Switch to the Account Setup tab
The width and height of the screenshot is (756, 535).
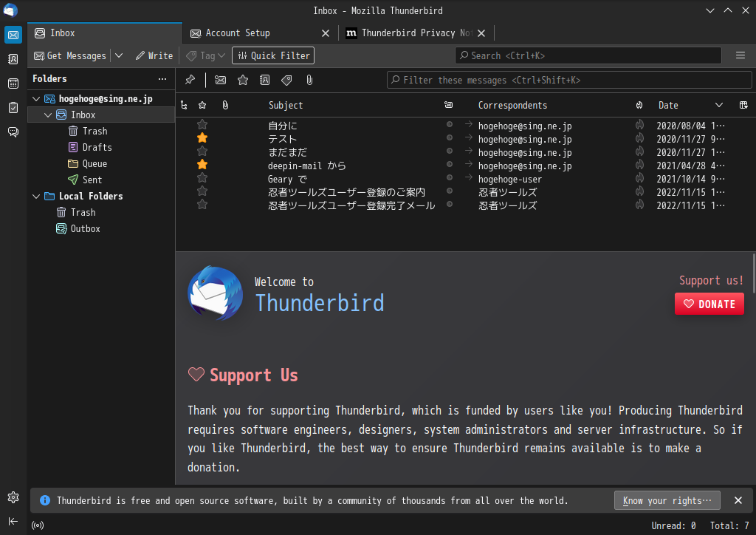coord(261,33)
